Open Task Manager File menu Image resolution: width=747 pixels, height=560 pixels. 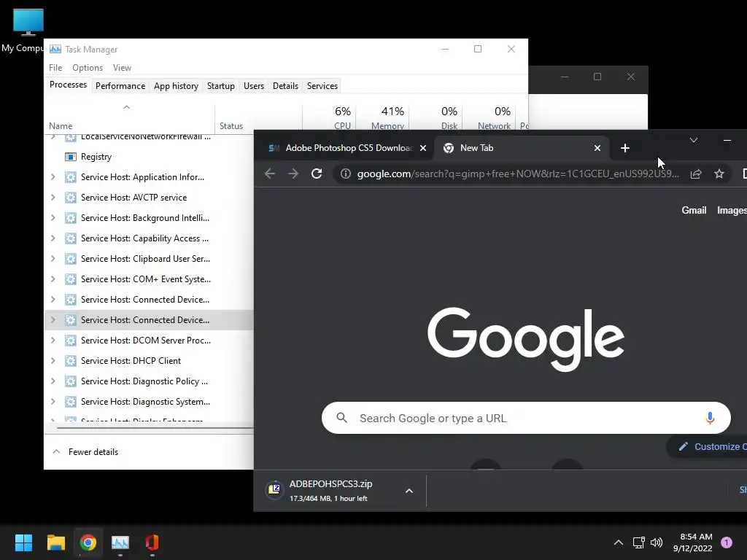click(x=55, y=68)
